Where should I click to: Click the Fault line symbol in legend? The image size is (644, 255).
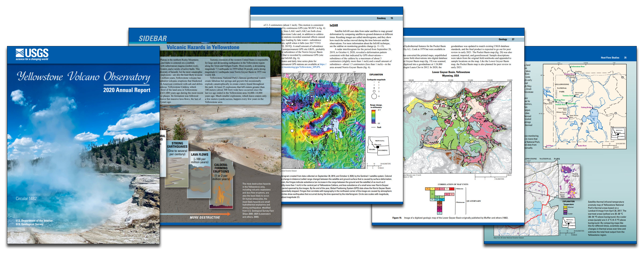tap(374, 127)
